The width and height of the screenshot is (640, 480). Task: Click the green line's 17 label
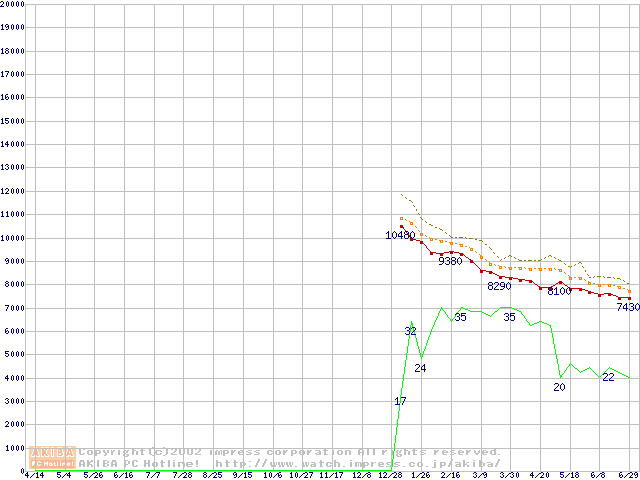pyautogui.click(x=400, y=401)
